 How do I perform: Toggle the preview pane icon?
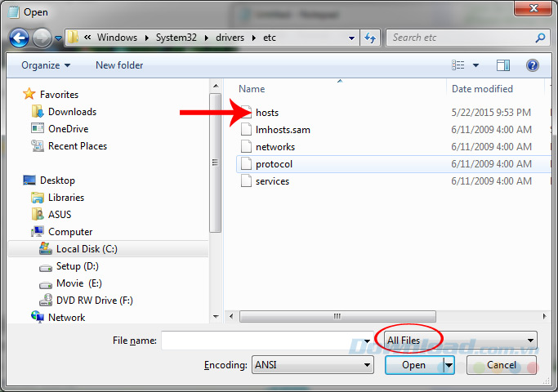pyautogui.click(x=502, y=65)
